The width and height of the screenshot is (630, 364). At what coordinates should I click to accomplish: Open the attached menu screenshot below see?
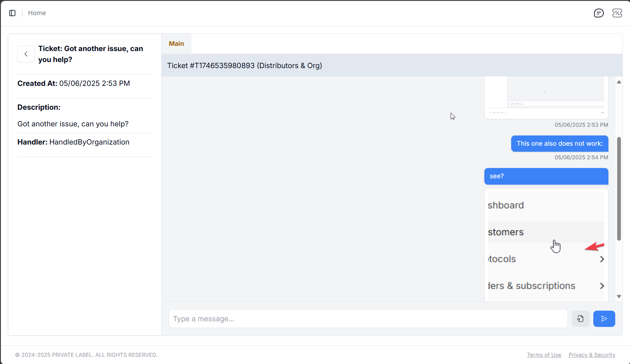point(546,245)
